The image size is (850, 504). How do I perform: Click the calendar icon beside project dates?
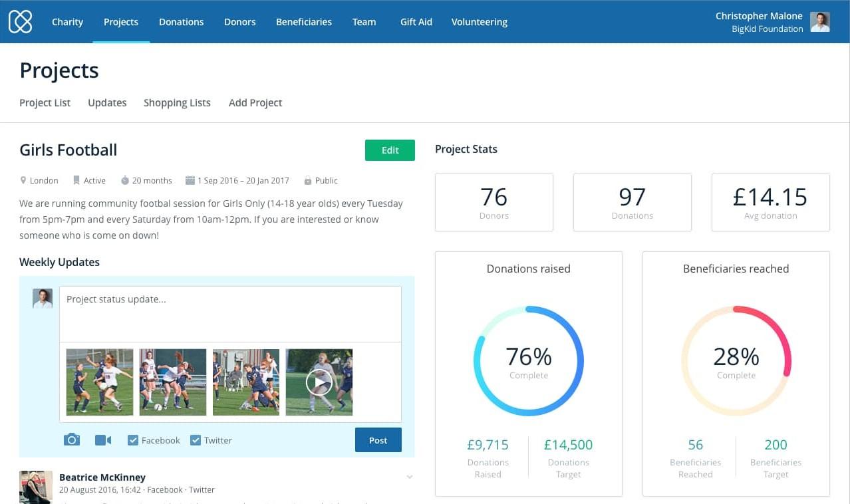[190, 180]
